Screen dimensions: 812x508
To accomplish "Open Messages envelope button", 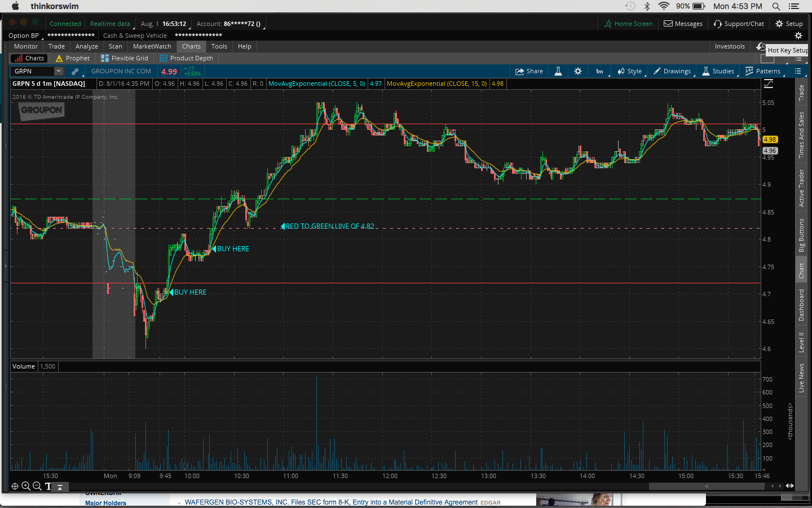I will click(x=683, y=24).
